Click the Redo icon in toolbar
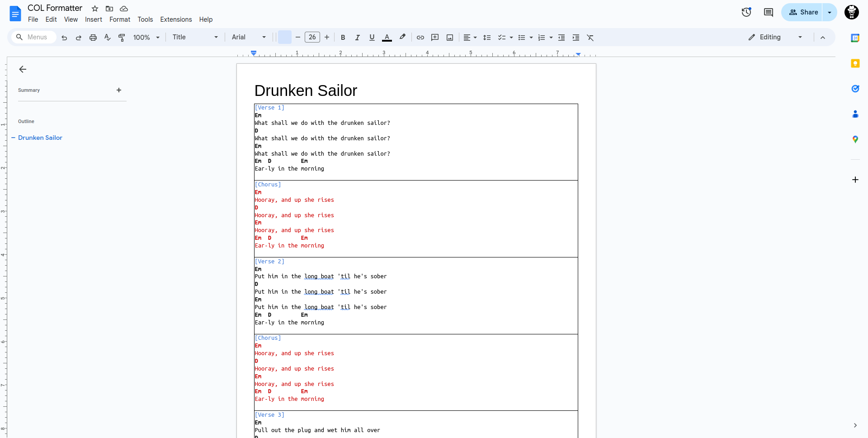The width and height of the screenshot is (868, 438). 79,38
